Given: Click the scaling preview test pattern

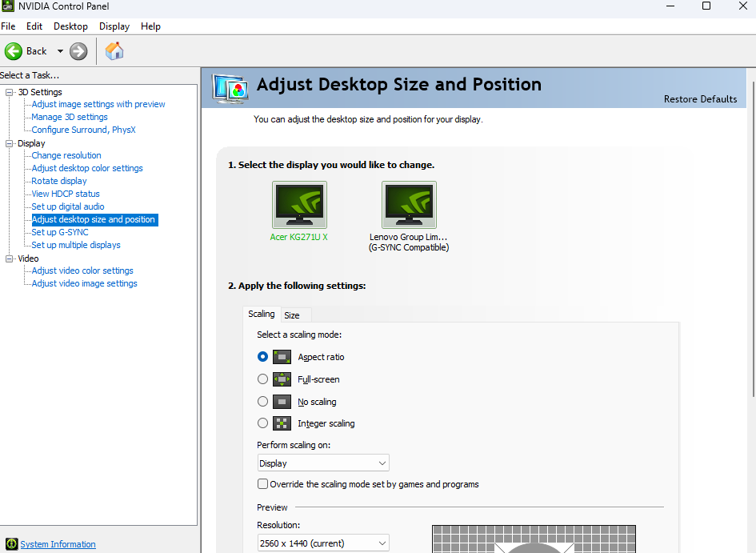Looking at the screenshot, I should (534, 539).
